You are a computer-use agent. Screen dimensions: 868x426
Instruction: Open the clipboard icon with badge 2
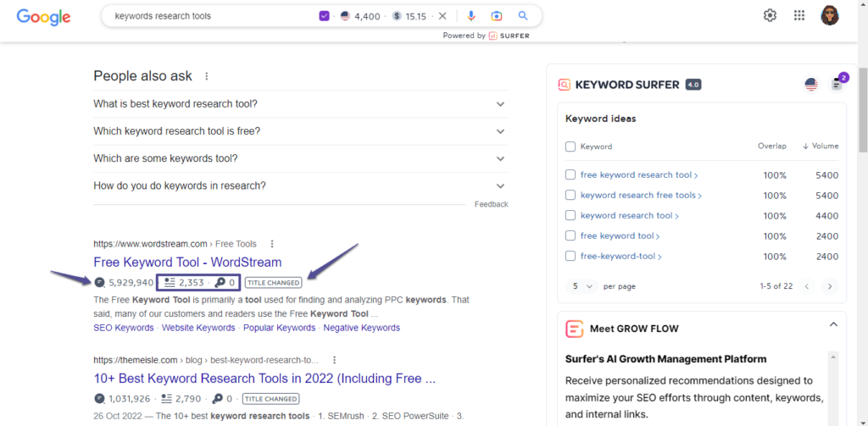click(837, 84)
